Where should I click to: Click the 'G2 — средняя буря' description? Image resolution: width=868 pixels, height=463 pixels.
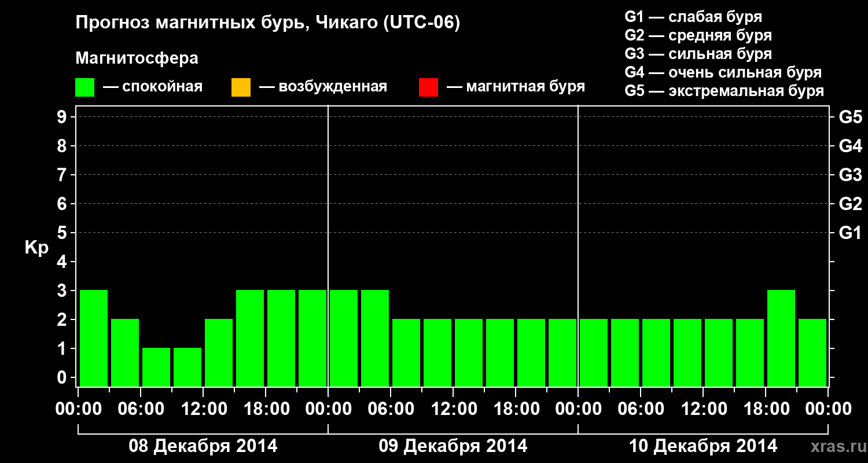point(698,35)
